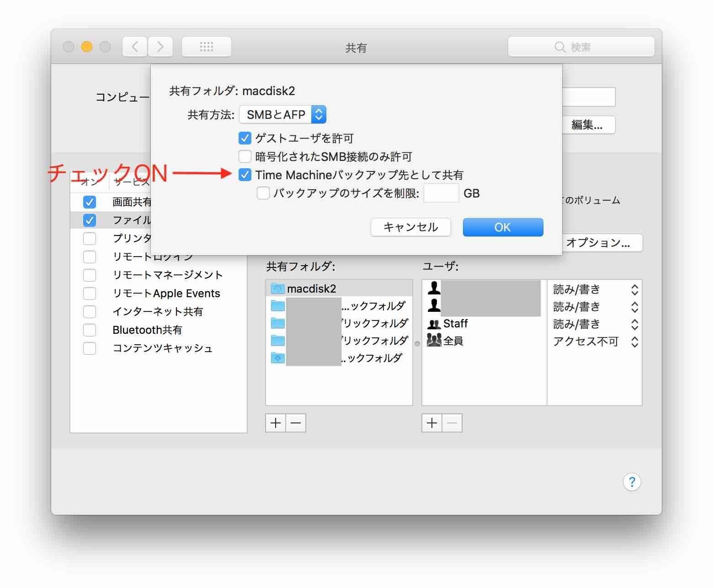This screenshot has height=588, width=713.
Task: Add a shared folder with plus button
Action: (276, 423)
